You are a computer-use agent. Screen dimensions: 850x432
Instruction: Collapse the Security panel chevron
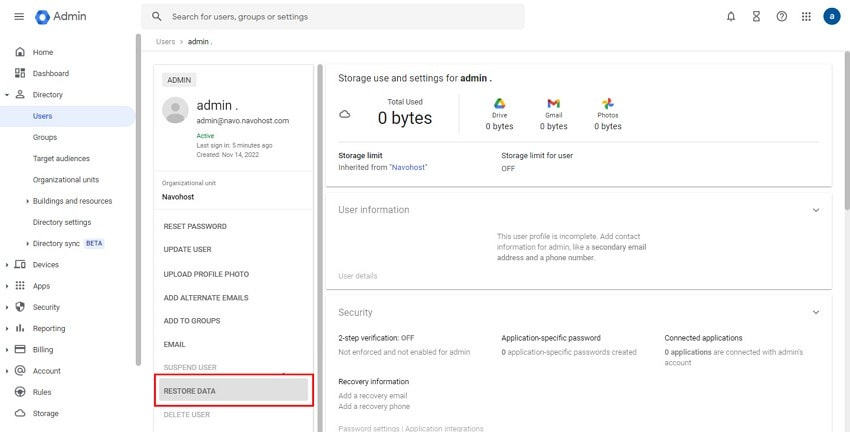click(815, 312)
